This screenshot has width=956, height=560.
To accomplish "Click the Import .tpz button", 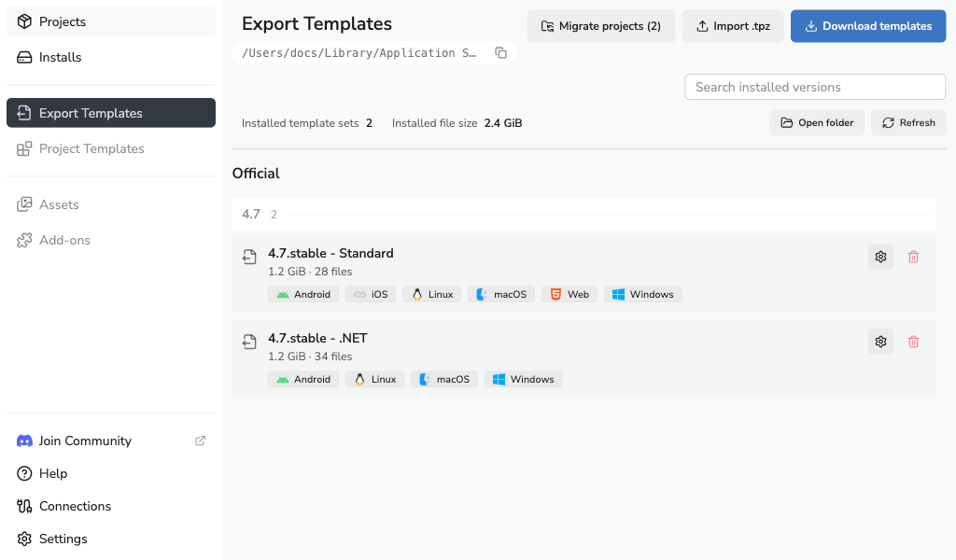I will pos(732,26).
